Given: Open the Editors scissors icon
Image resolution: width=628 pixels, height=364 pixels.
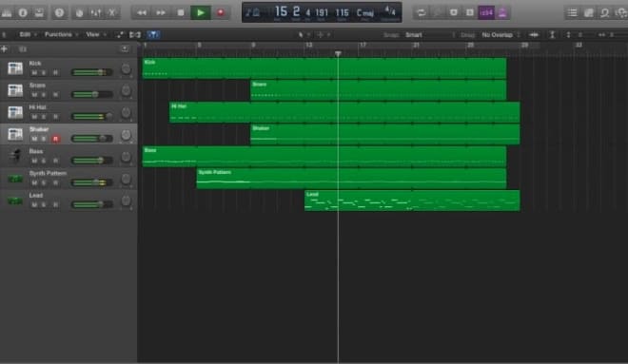Looking at the screenshot, I should coord(112,12).
